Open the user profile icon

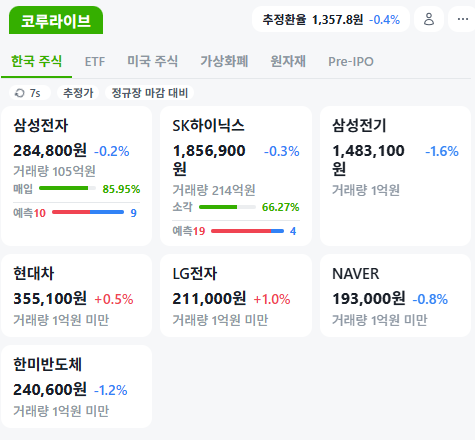(429, 19)
